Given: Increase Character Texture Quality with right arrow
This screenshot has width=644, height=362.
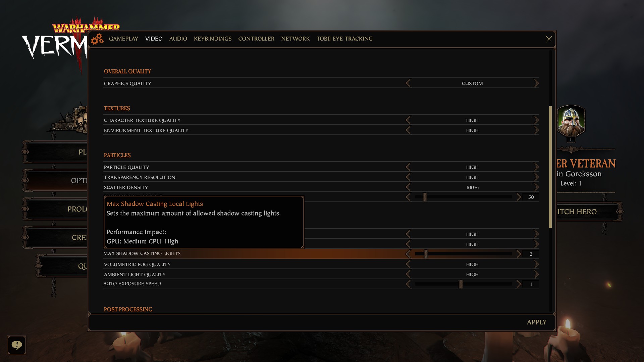Looking at the screenshot, I should coord(536,120).
